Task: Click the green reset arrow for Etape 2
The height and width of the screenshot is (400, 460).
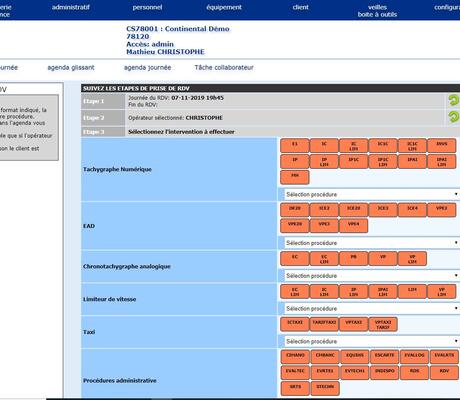Action: [454, 117]
